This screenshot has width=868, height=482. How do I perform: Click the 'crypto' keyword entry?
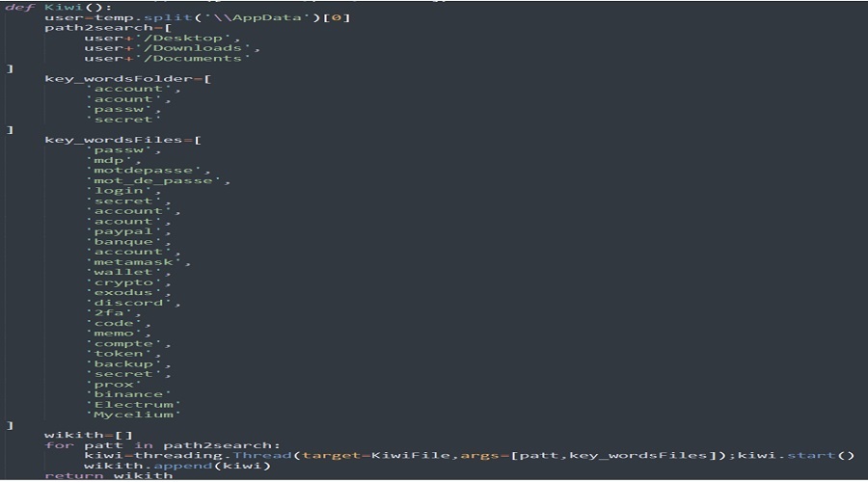[122, 282]
